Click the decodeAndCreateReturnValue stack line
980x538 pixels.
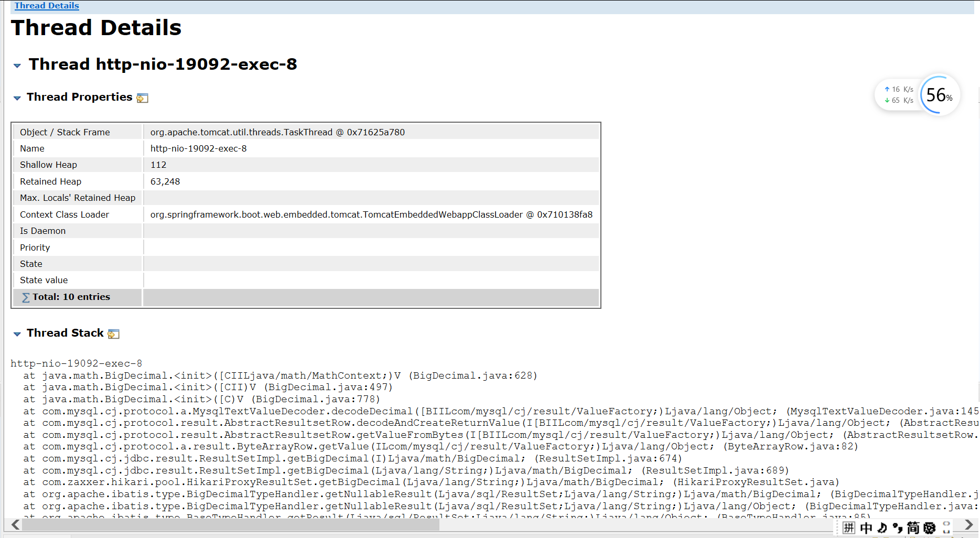501,423
